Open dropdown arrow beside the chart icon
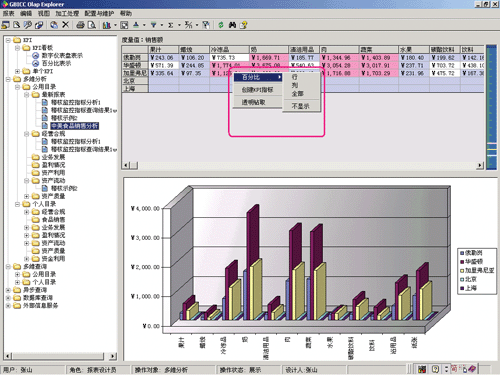The image size is (500, 375). click(x=115, y=25)
